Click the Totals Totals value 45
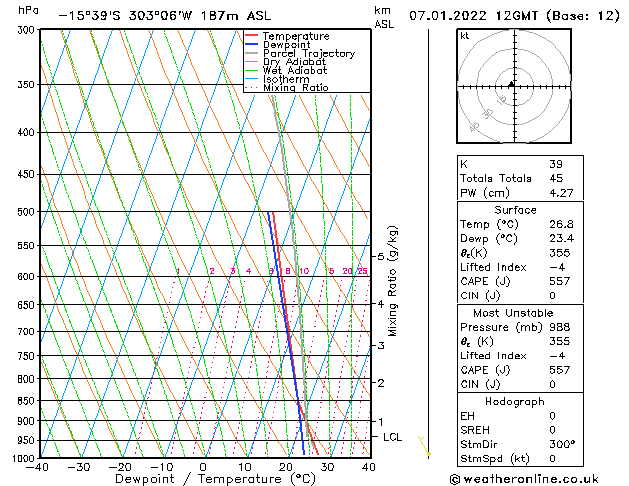 pyautogui.click(x=556, y=178)
